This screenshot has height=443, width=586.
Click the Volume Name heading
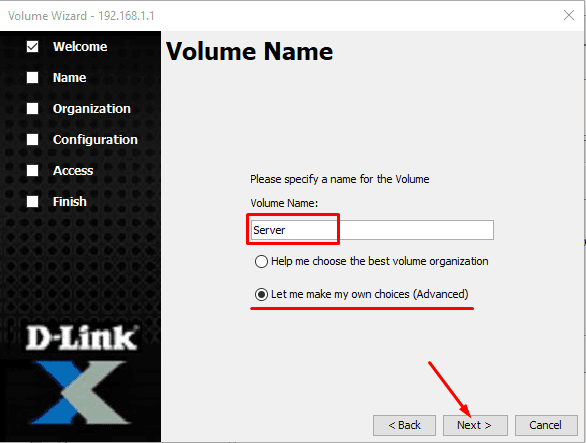[250, 51]
